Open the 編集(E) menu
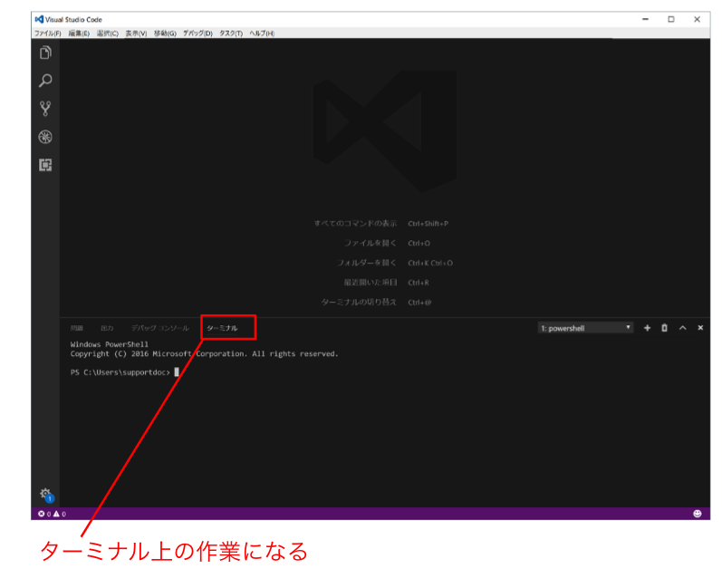The image size is (722, 588). pyautogui.click(x=79, y=34)
